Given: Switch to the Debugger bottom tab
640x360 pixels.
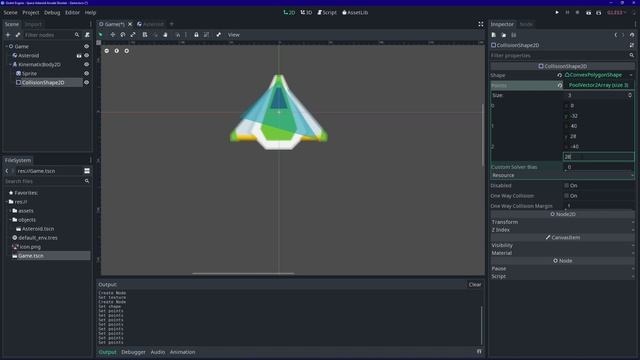Looking at the screenshot, I should (x=133, y=352).
